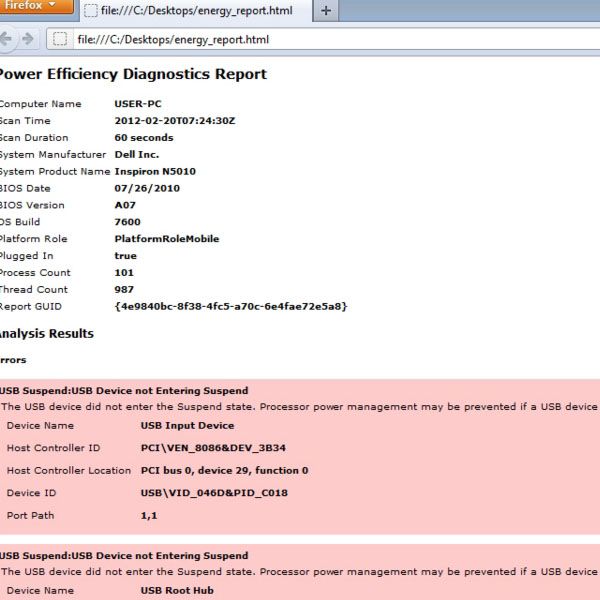The width and height of the screenshot is (600, 600).
Task: Select BIOS version A07
Action: coord(125,205)
